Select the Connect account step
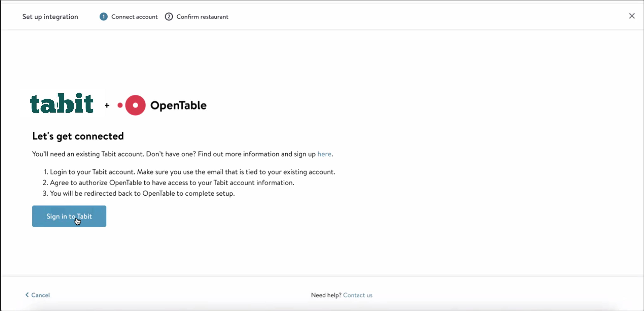The width and height of the screenshot is (644, 311). 134,17
